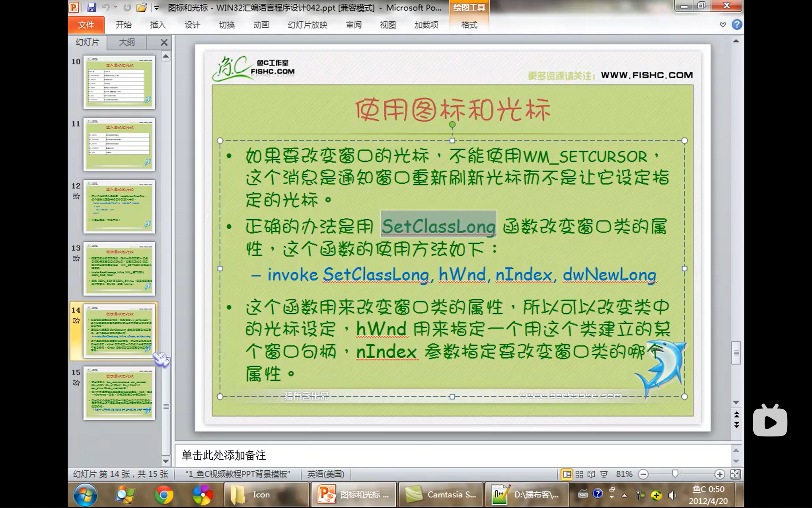Select slide 15 thumbnail

point(119,393)
